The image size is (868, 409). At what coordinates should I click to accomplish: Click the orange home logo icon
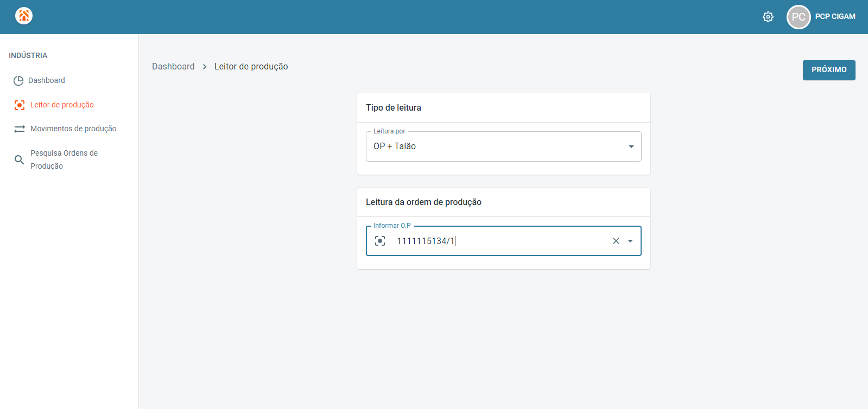[x=24, y=16]
